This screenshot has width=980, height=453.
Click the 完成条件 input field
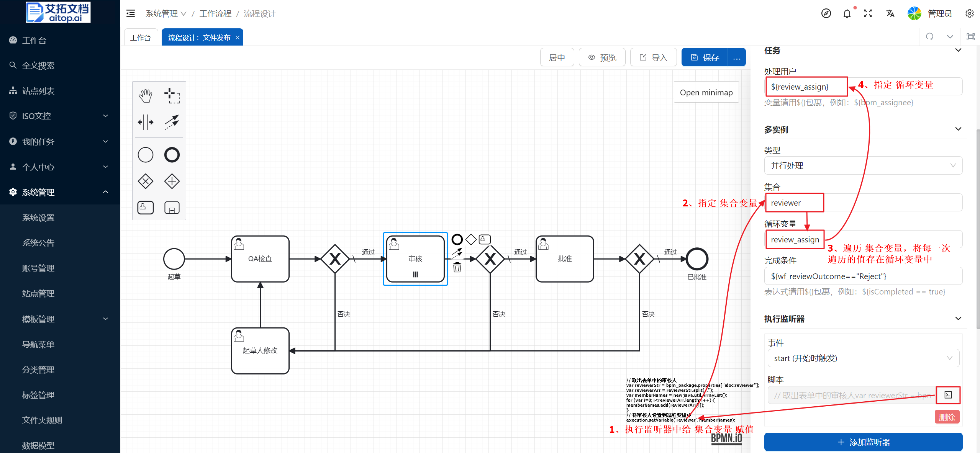[863, 276]
